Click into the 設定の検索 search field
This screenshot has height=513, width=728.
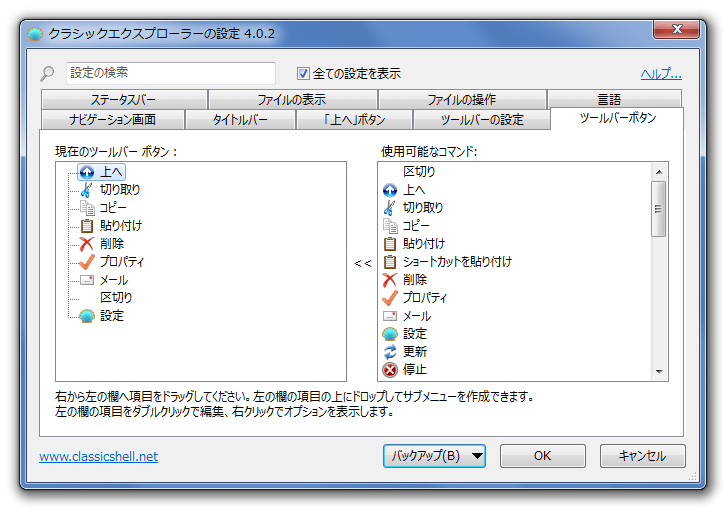point(171,73)
